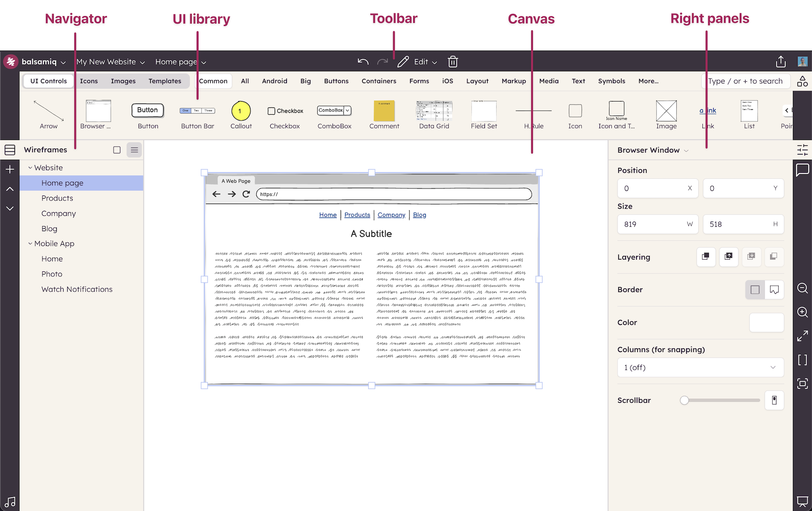Click the trash delete icon in toolbar
The width and height of the screenshot is (812, 511).
point(453,62)
